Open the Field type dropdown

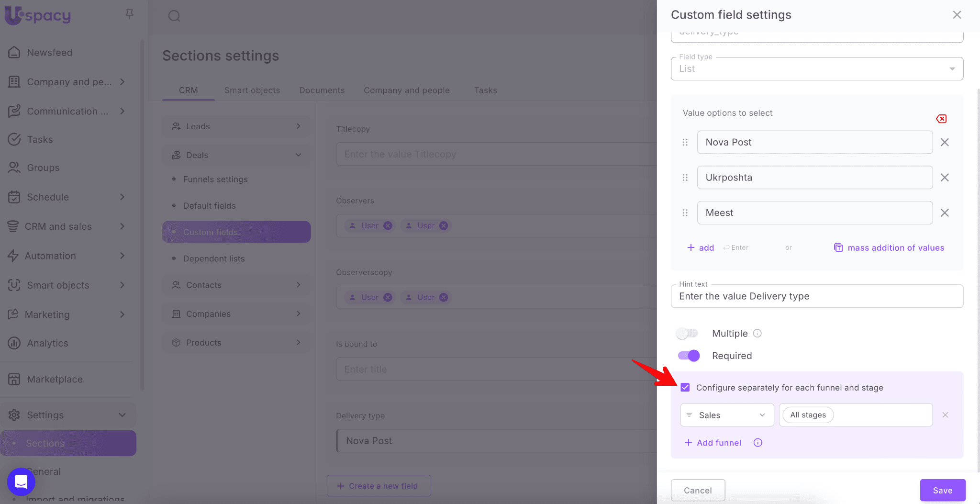817,69
